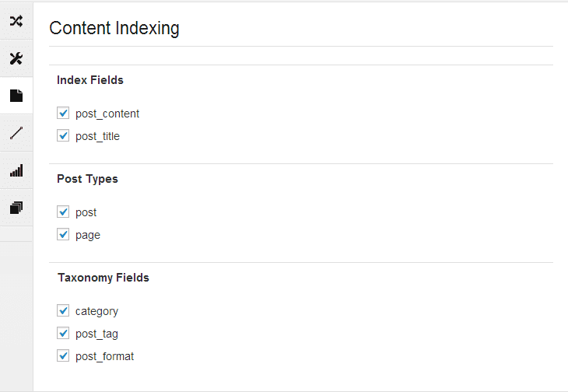Click the Post Types section heading
Viewport: 568px width, 392px height.
point(87,179)
